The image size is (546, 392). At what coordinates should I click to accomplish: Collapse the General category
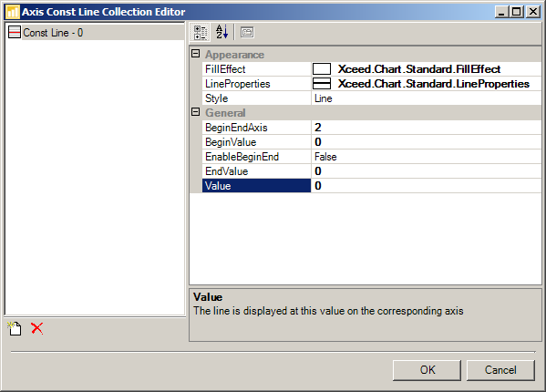(x=196, y=112)
